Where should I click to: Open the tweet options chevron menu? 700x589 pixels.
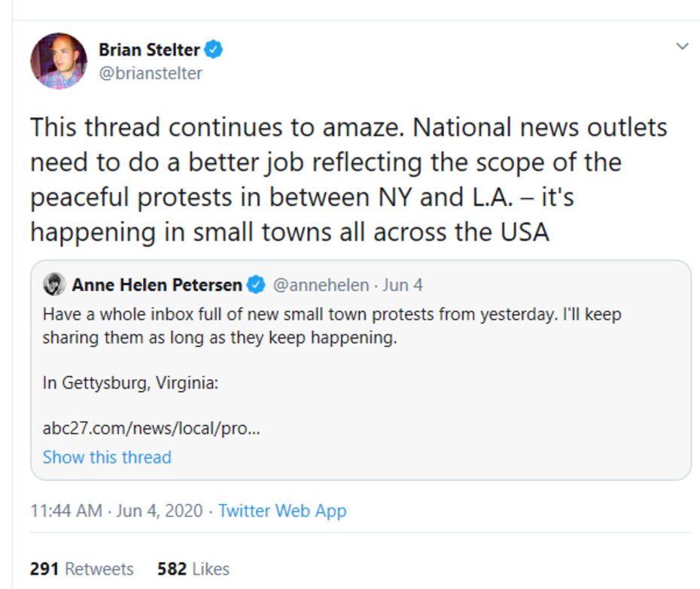click(682, 47)
